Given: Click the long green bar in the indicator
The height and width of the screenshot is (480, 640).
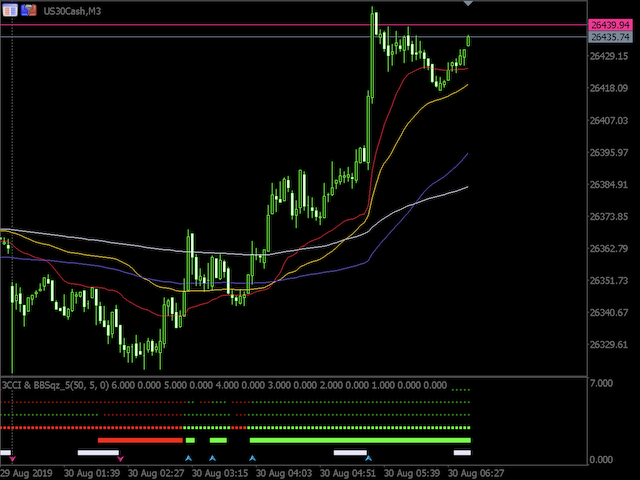Looking at the screenshot, I should point(360,440).
